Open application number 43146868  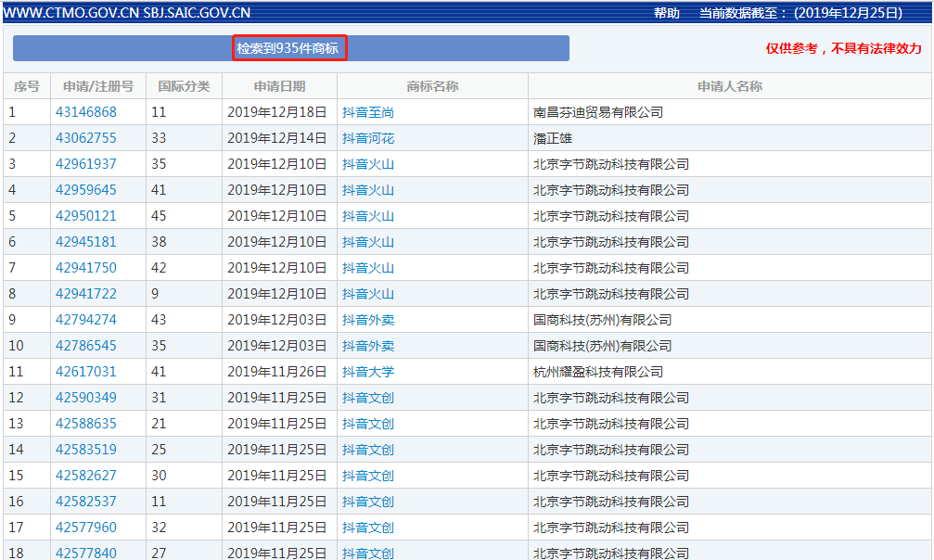pyautogui.click(x=86, y=112)
